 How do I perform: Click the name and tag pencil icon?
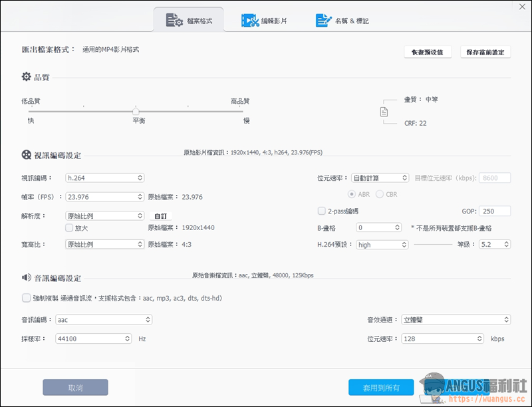point(323,21)
